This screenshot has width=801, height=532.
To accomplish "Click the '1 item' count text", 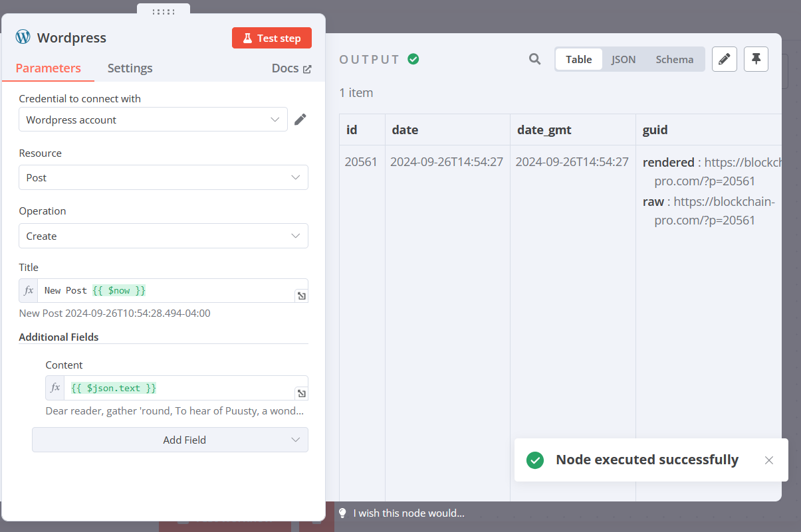I will [x=356, y=92].
